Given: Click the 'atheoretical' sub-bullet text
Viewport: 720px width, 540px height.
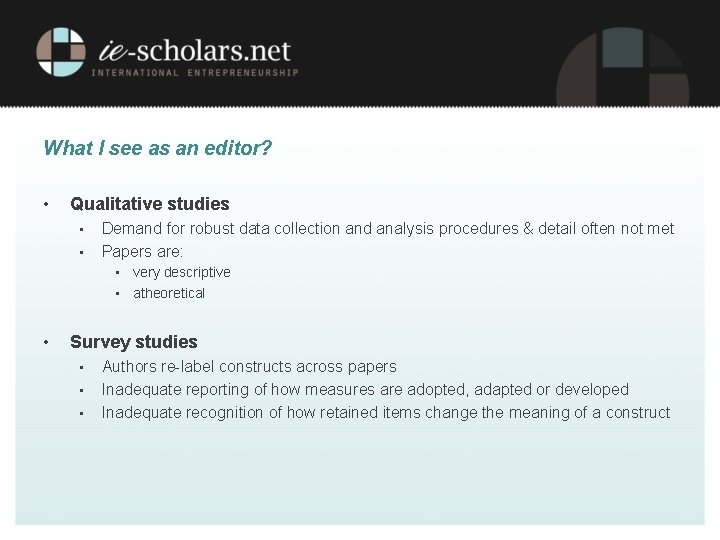Looking at the screenshot, I should [x=168, y=293].
